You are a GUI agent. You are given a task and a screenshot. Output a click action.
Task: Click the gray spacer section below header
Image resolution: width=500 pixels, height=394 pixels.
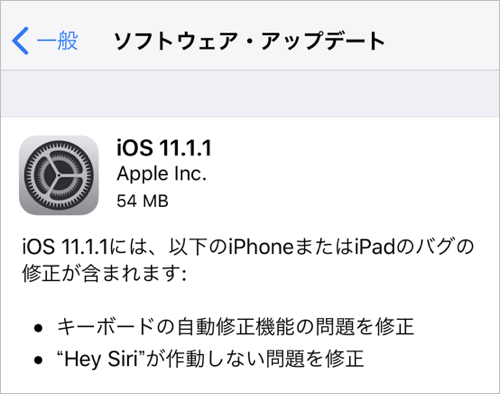(250, 94)
